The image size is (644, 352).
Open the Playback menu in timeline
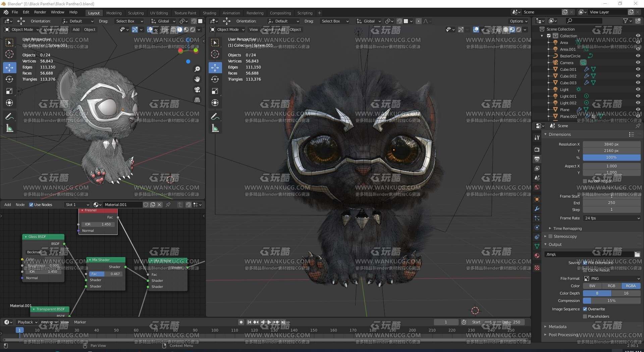[x=27, y=322]
